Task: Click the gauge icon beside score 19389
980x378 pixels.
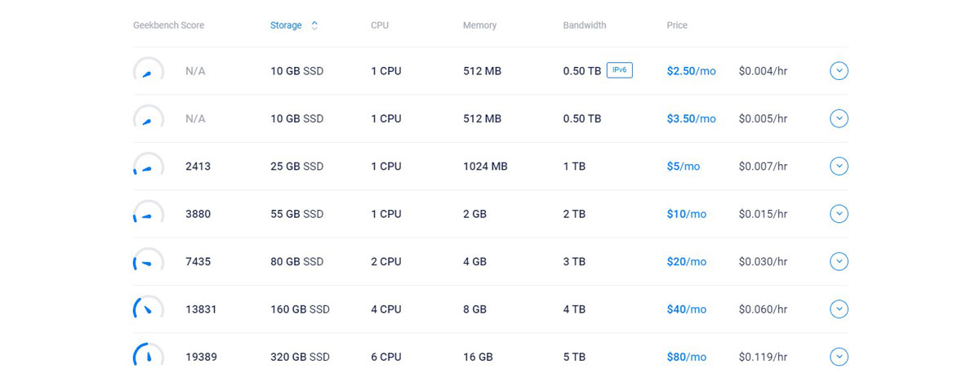Action: [x=149, y=355]
